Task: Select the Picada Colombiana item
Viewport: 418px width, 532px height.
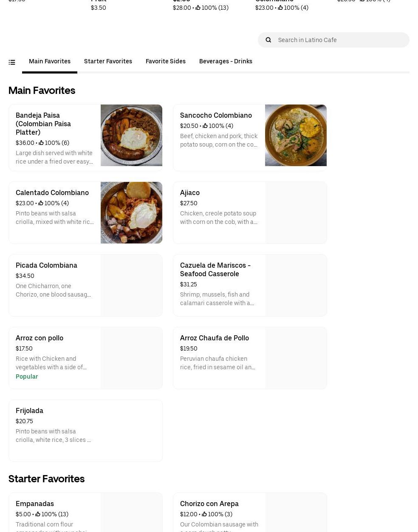Action: [x=85, y=285]
